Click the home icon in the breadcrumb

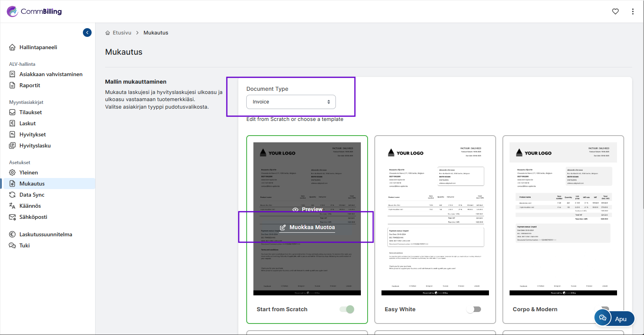(107, 33)
